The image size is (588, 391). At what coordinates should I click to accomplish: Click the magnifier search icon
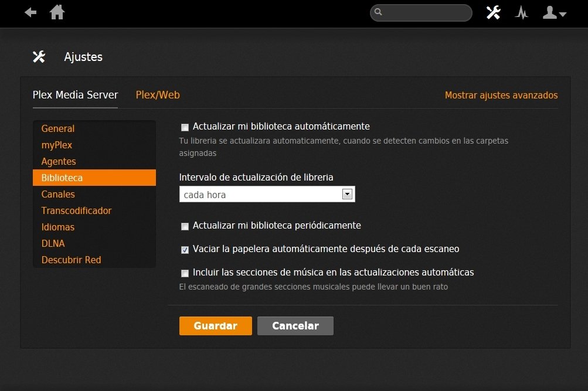[x=378, y=12]
